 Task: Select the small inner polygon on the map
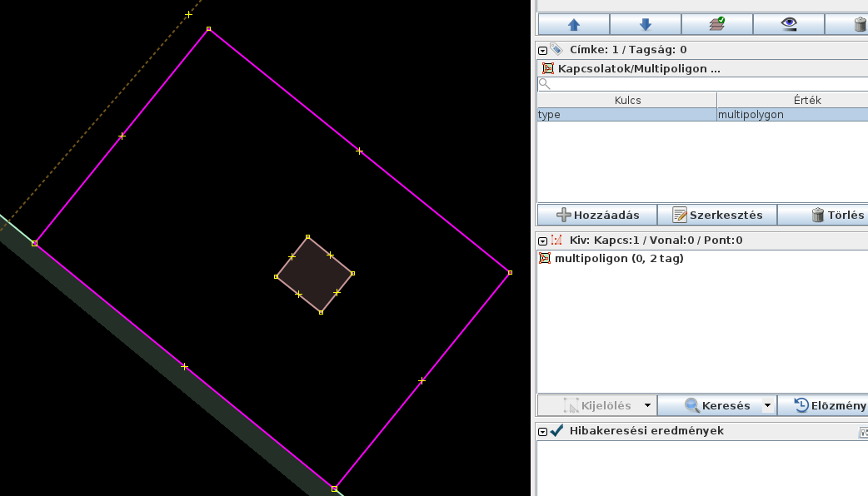[314, 275]
